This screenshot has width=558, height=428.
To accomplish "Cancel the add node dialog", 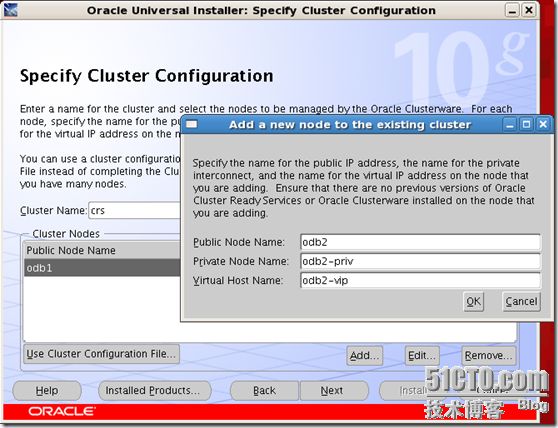I will pyautogui.click(x=521, y=302).
